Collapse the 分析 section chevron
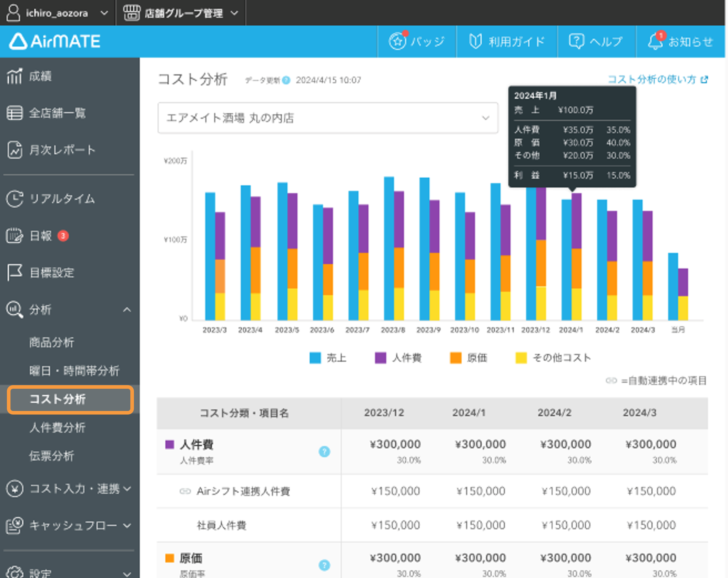Screen dimensions: 728x578 127,309
